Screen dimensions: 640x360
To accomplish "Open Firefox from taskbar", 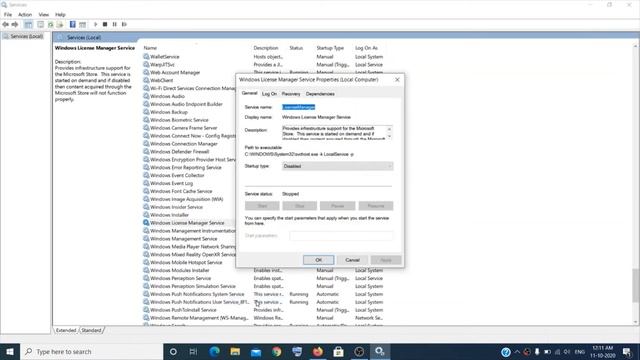I will click(318, 351).
